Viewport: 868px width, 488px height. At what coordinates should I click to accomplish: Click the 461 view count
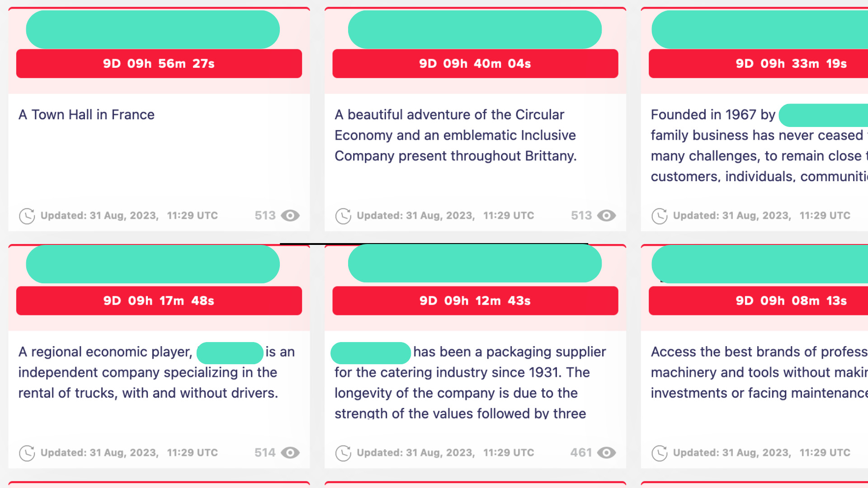(581, 452)
